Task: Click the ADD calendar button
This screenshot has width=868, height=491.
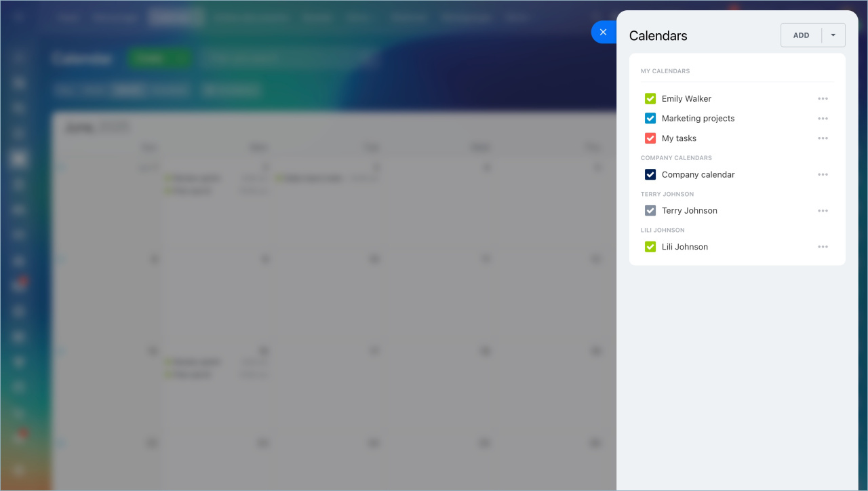Action: (x=801, y=35)
